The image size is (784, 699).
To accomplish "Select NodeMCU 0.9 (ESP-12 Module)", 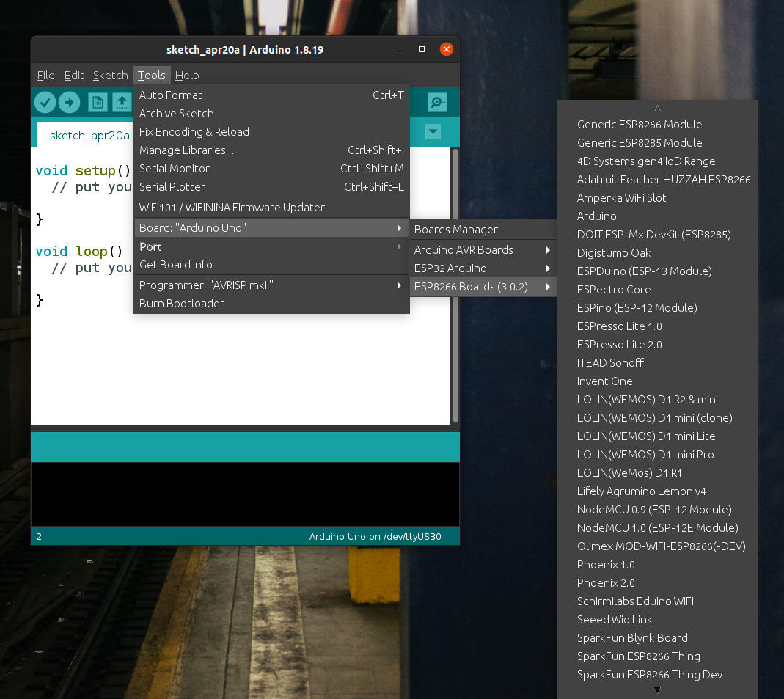I will [x=658, y=510].
